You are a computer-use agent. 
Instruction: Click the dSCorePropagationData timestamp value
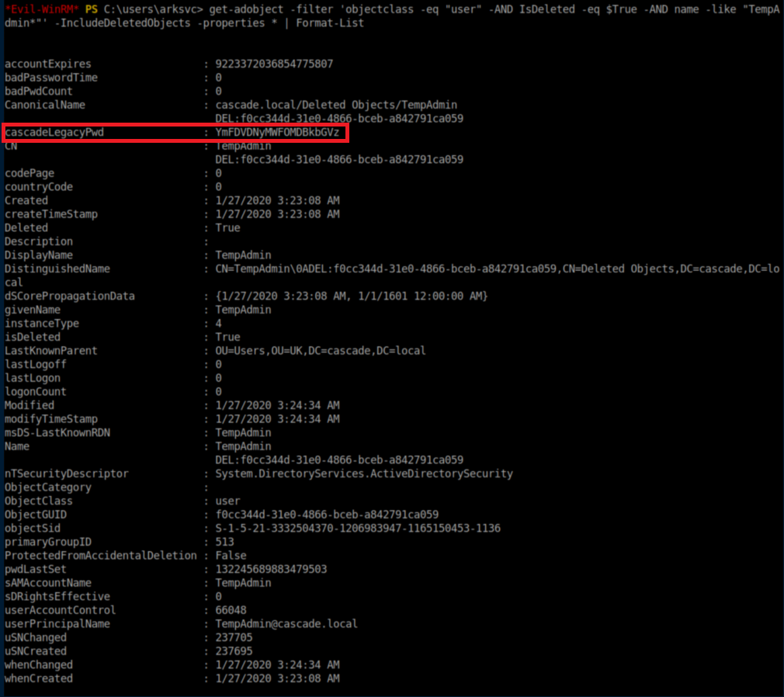click(352, 296)
